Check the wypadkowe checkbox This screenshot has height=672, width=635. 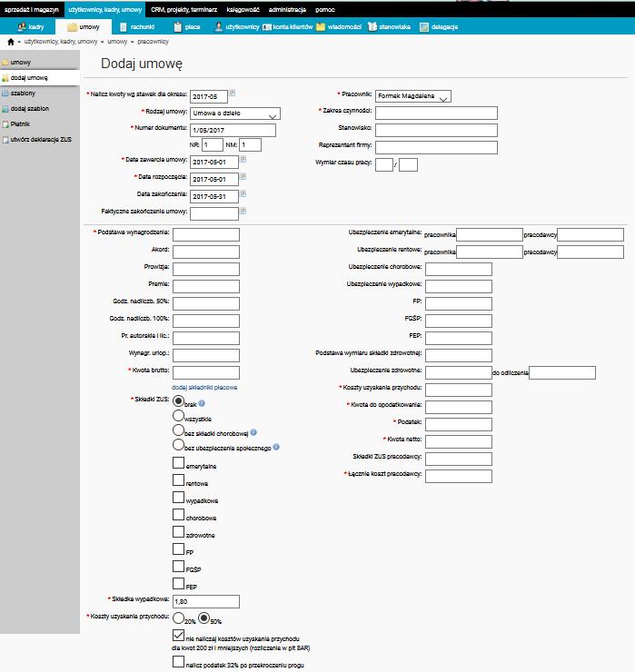(x=178, y=497)
